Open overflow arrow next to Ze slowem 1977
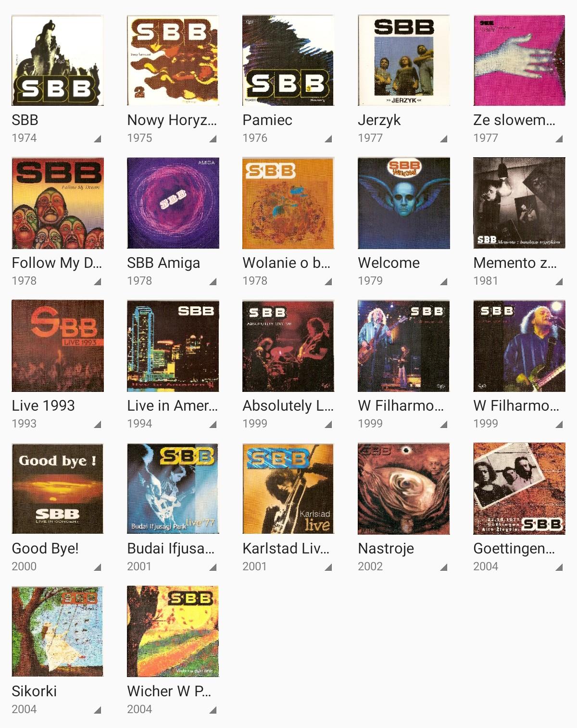 (x=559, y=139)
